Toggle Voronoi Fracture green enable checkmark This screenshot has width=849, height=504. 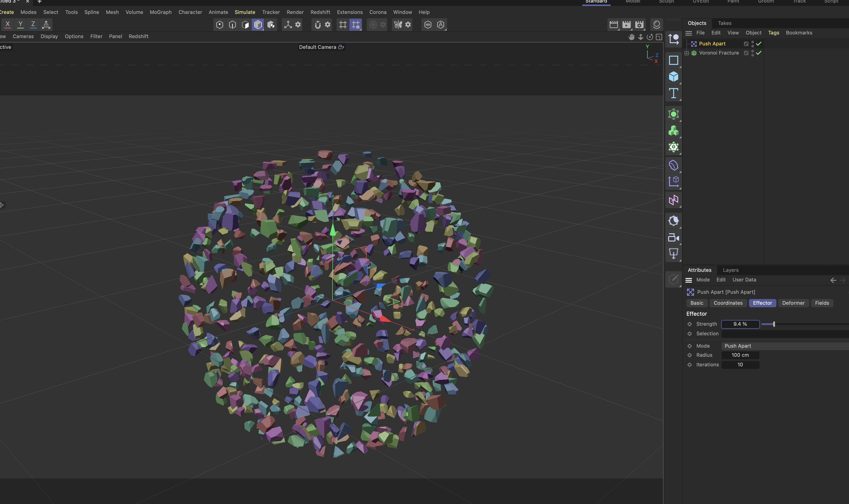tap(759, 53)
